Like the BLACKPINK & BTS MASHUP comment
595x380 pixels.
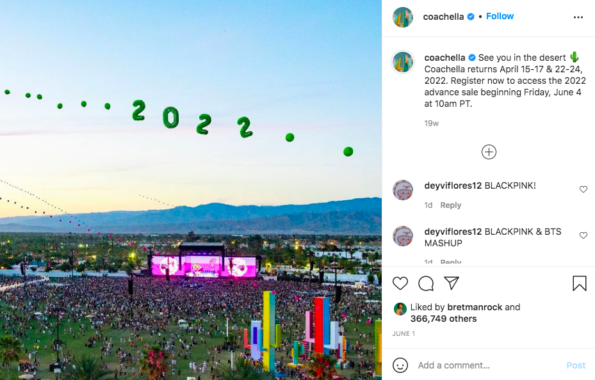click(583, 235)
